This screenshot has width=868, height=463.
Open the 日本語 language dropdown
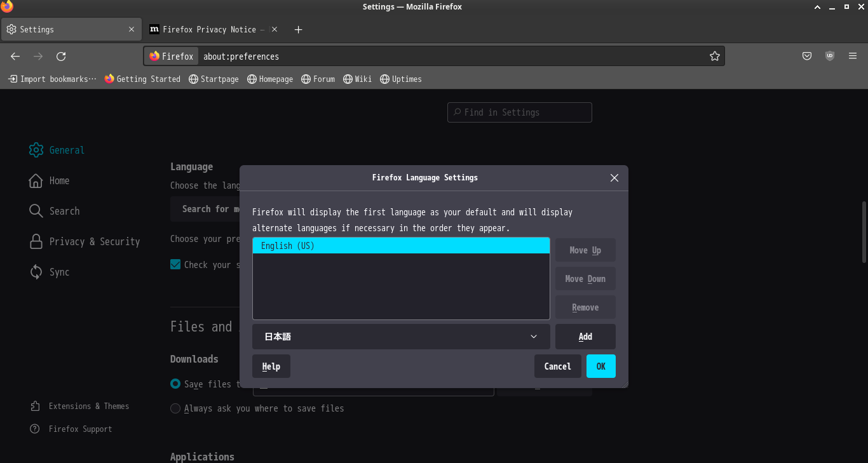[x=401, y=337]
